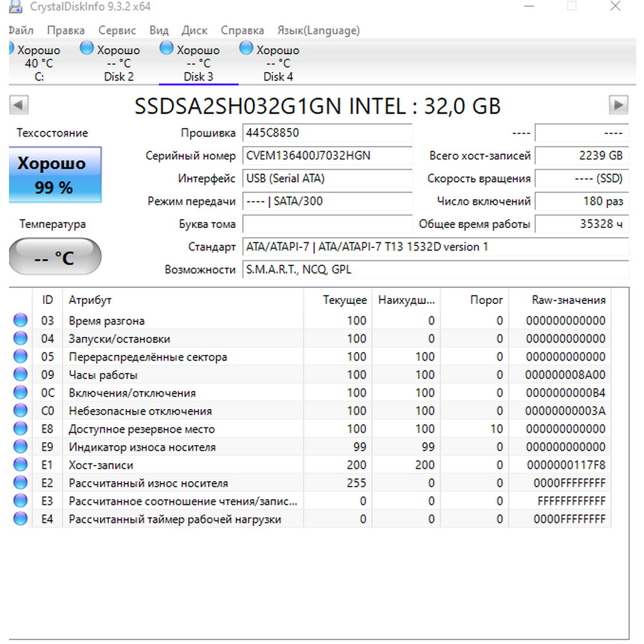
Task: Click status orb of attribute 03 Время разгона
Action: [x=20, y=320]
